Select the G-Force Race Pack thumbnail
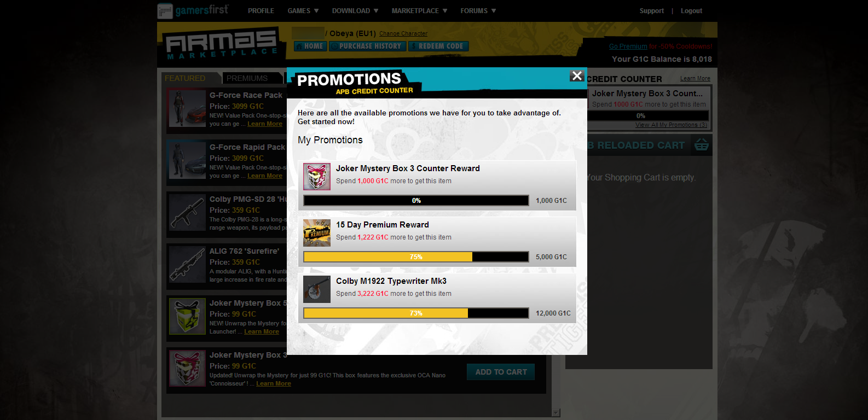The image size is (868, 420). coord(187,108)
